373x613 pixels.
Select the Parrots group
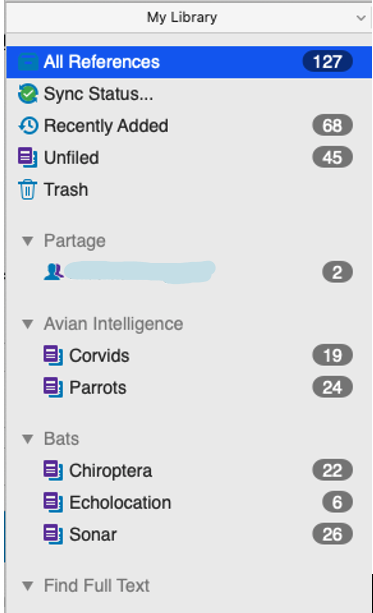click(189, 387)
